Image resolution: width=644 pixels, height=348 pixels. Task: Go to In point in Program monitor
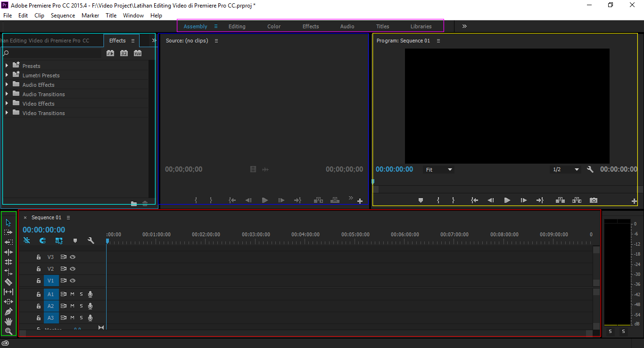[475, 200]
